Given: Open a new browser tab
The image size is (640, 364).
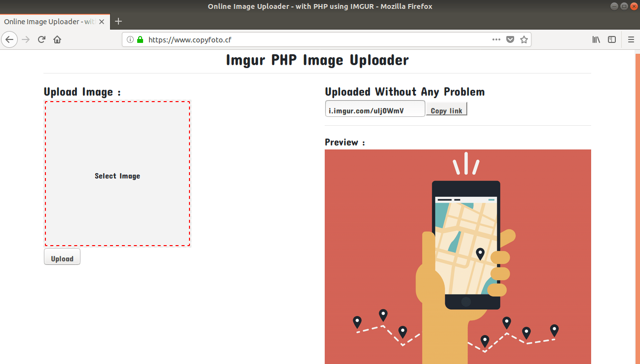Looking at the screenshot, I should pos(118,21).
